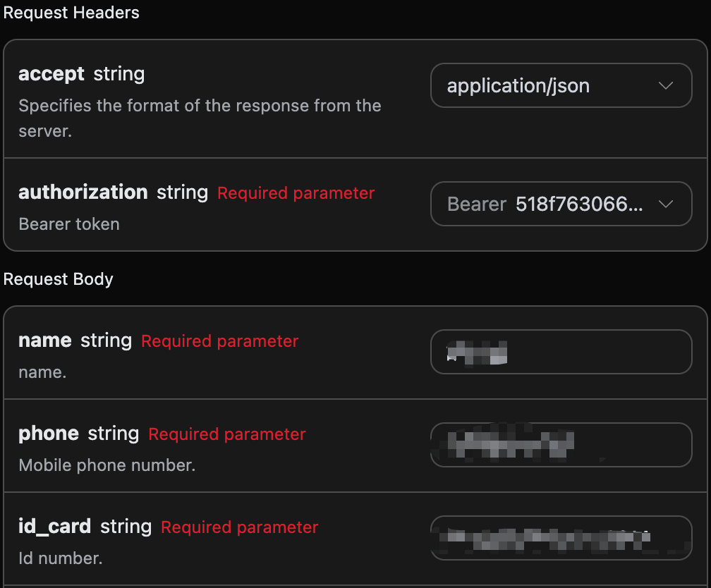Viewport: 711px width, 588px height.
Task: Click "Required parameter" next to authorization
Action: 296,193
